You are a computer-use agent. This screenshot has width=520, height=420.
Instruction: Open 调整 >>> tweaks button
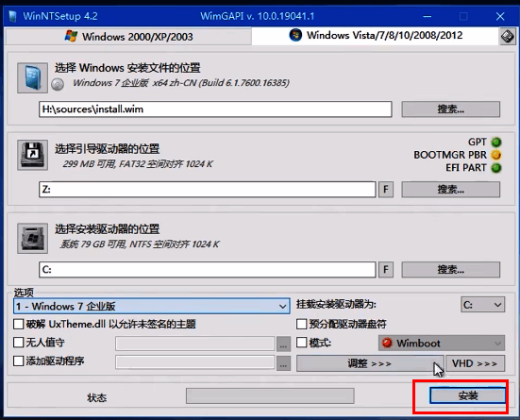tap(370, 363)
